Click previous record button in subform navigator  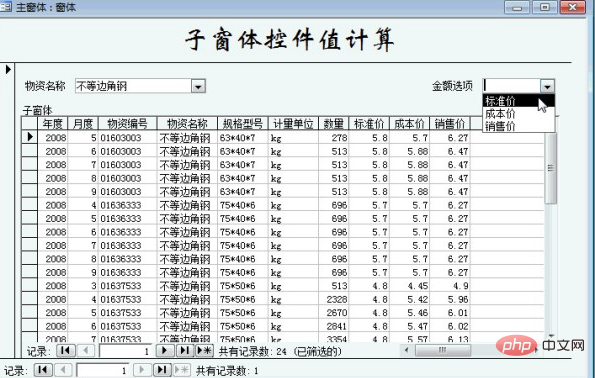click(x=86, y=351)
